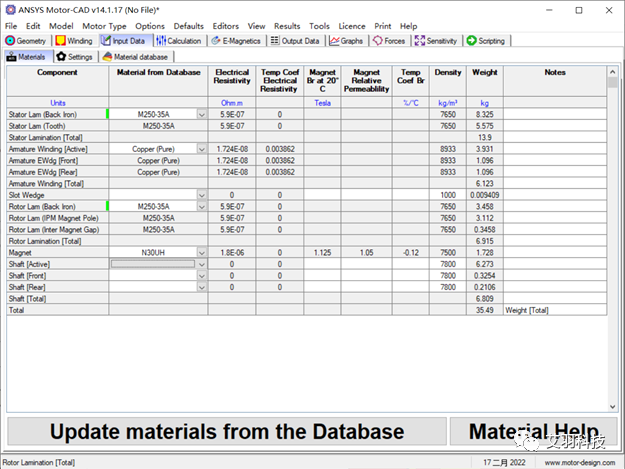Expand Shaft [Active] material dropdown
This screenshot has height=469, width=625.
(x=202, y=265)
